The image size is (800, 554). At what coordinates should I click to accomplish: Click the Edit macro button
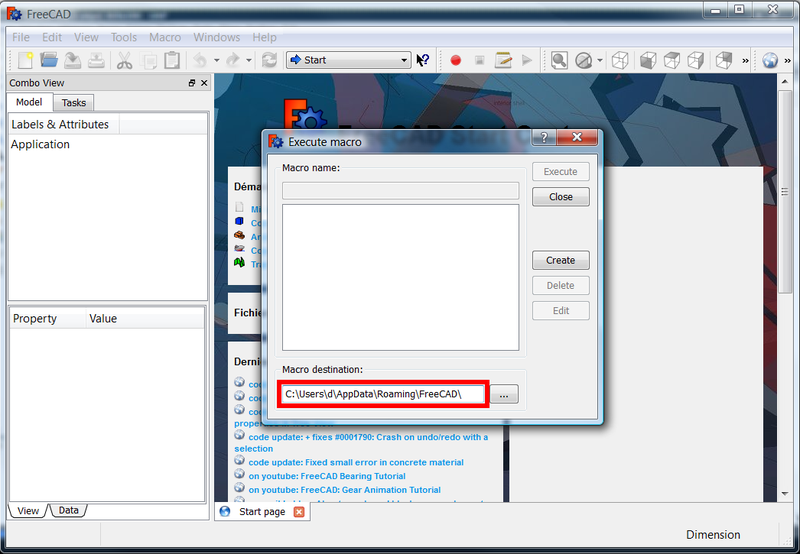(561, 311)
